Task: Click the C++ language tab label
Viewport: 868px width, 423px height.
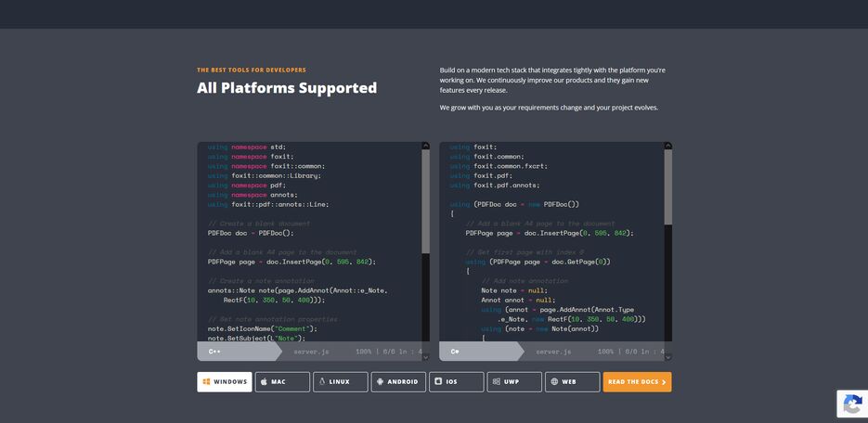Action: [215, 352]
